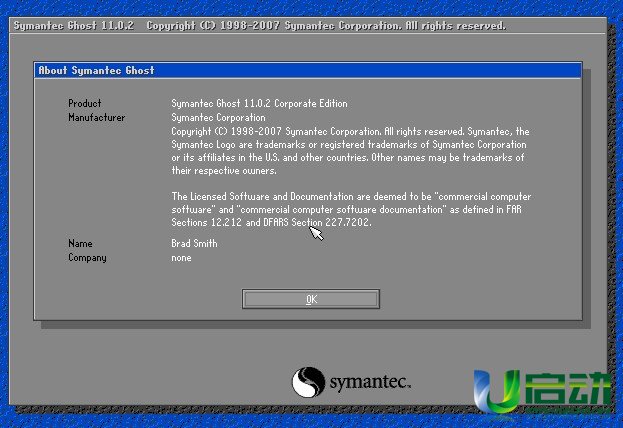
Task: Click the OK button
Action: click(311, 299)
